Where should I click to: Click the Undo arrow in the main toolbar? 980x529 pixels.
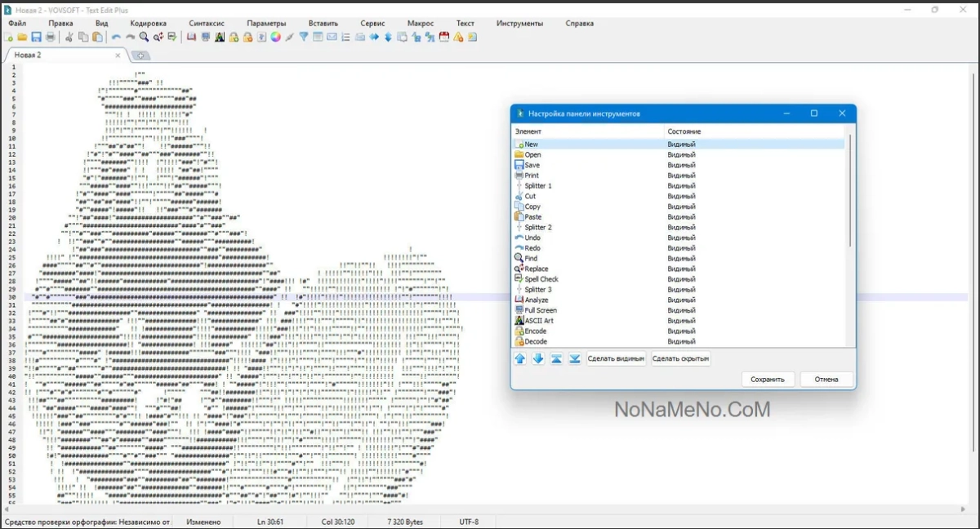[x=116, y=37]
